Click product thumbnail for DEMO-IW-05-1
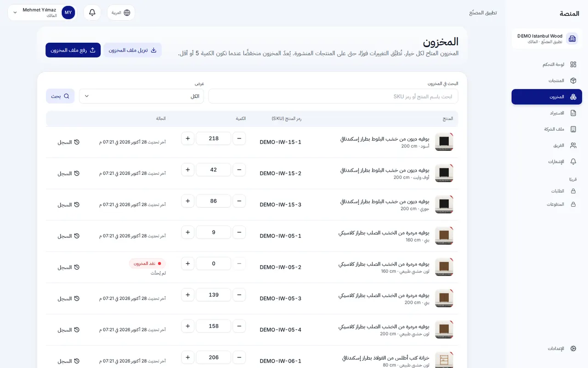Screen dimensions: 588x368 pos(444,236)
